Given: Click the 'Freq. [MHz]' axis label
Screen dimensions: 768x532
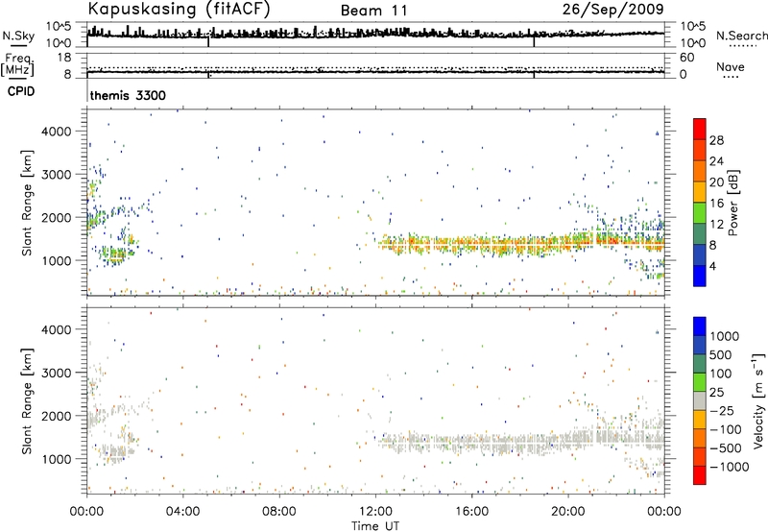Looking at the screenshot, I should coord(17,64).
